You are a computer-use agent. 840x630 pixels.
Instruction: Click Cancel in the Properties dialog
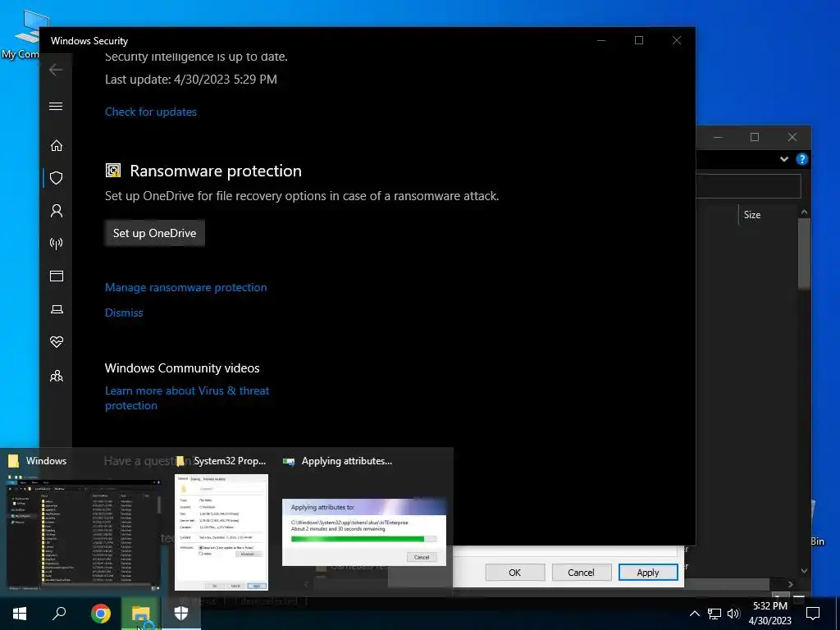(582, 572)
